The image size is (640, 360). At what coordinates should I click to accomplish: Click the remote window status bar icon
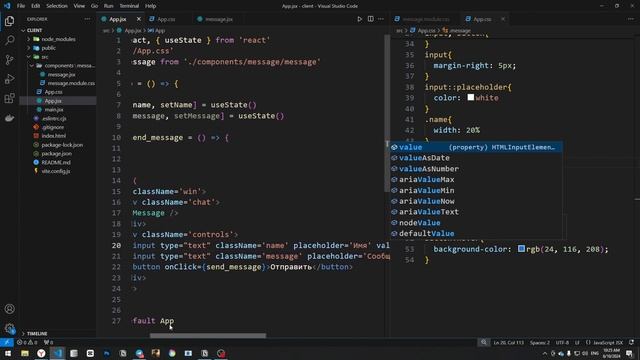click(x=7, y=342)
